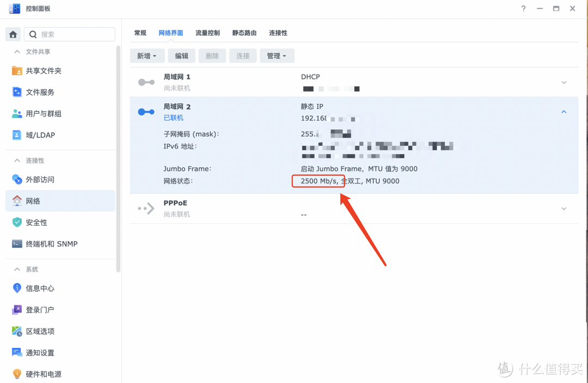Screen dimensions: 588x383
Task: Click the 子网掩码 (mask) label
Action: [191, 134]
